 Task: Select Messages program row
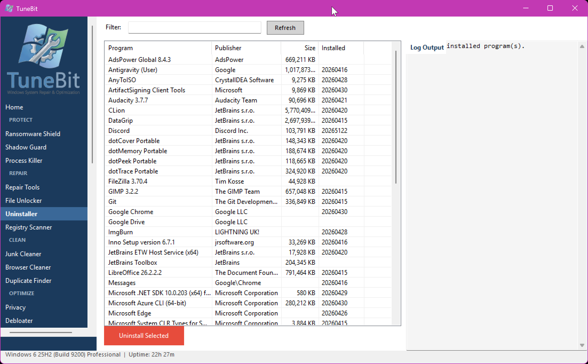pyautogui.click(x=248, y=283)
